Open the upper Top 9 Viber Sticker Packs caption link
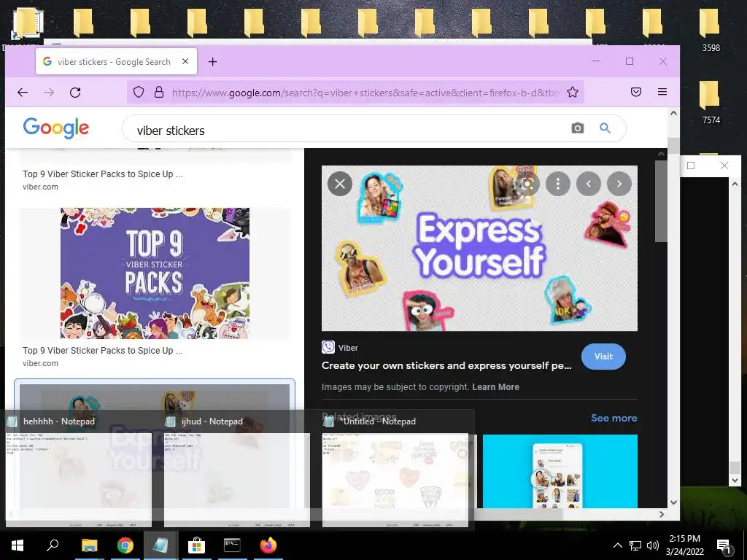 click(102, 174)
